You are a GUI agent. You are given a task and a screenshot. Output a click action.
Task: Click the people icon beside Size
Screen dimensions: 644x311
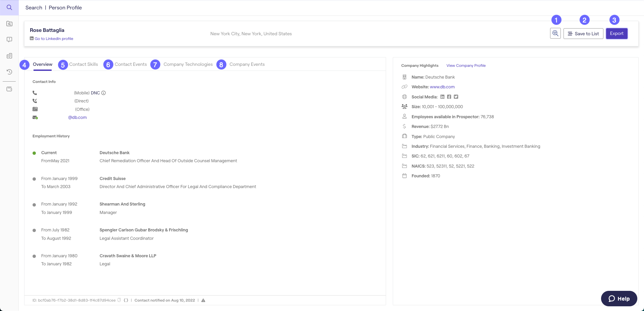pyautogui.click(x=405, y=106)
